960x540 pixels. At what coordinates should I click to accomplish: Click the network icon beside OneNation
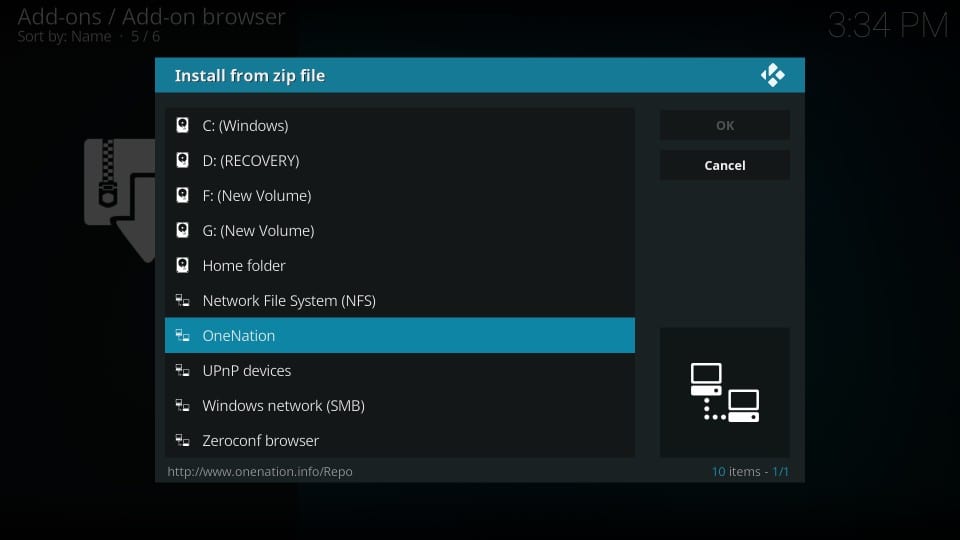point(182,336)
